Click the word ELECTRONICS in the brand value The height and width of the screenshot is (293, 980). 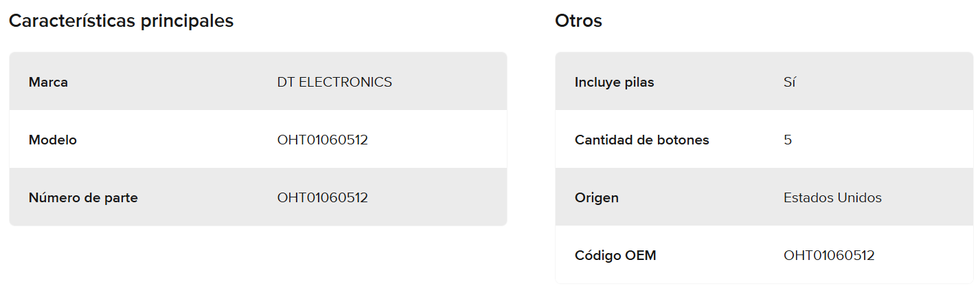point(345,83)
